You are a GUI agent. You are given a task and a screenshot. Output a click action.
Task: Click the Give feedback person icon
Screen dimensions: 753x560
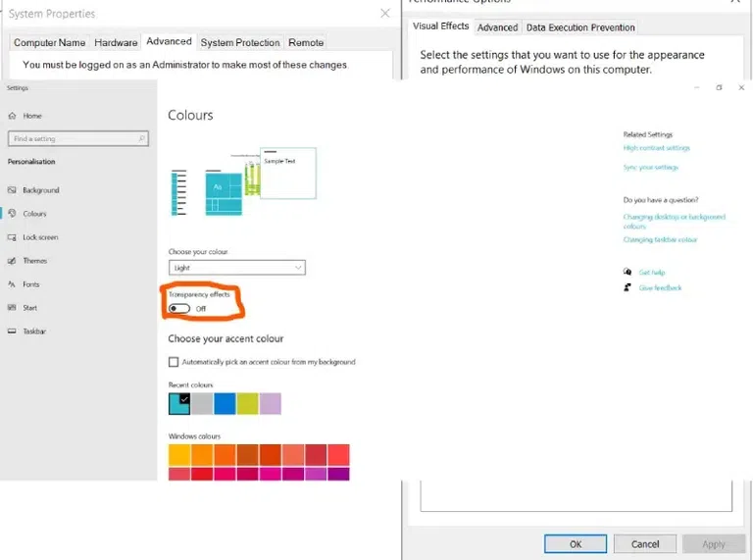(x=627, y=287)
